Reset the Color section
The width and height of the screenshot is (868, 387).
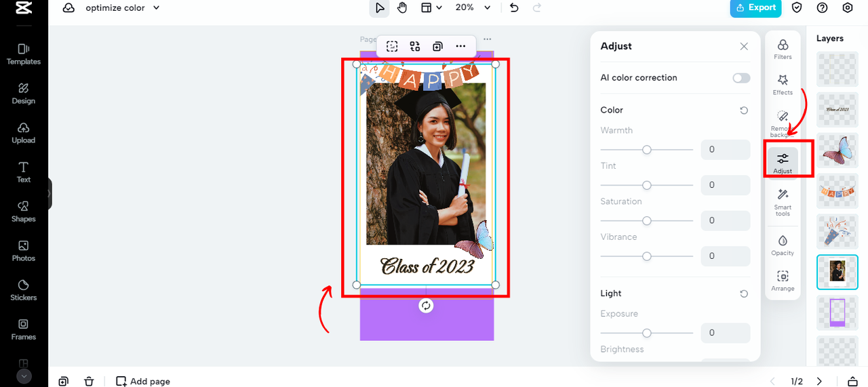click(744, 110)
